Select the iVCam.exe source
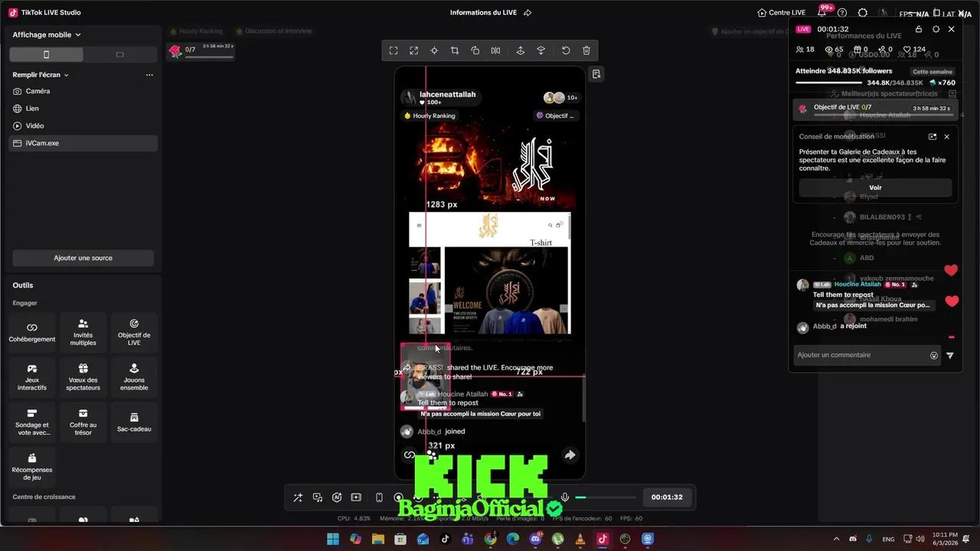 pos(83,143)
